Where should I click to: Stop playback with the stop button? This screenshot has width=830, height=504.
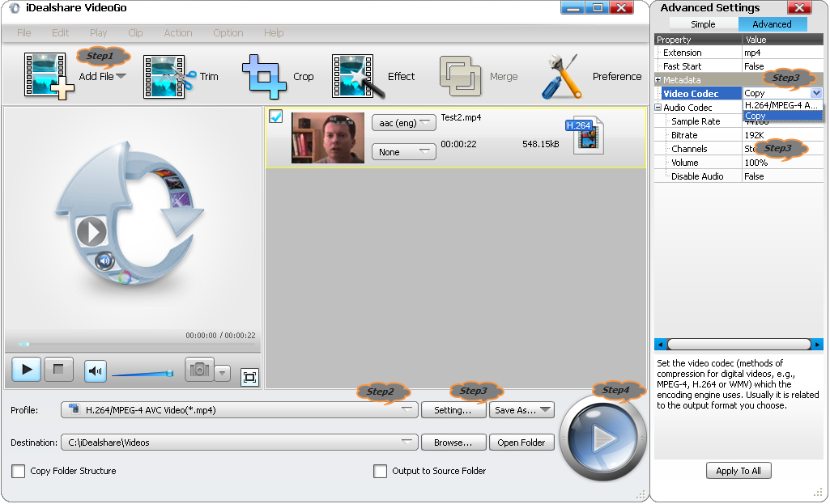(x=58, y=369)
